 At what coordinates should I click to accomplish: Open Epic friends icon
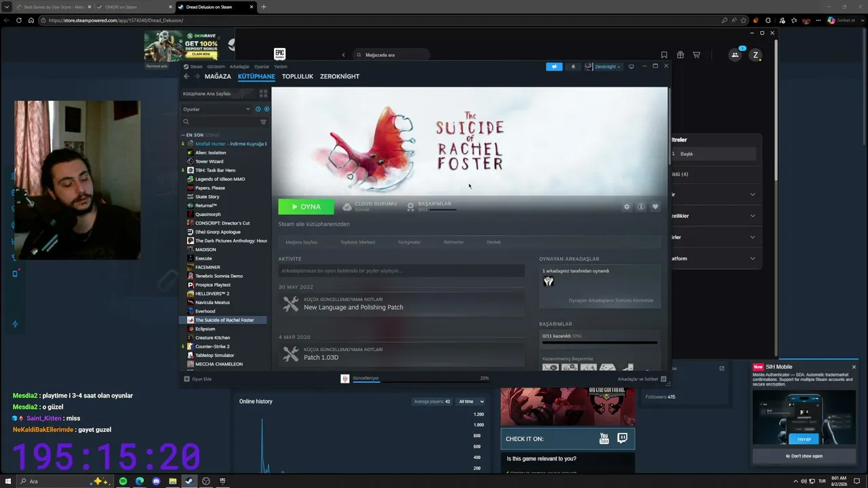click(735, 55)
